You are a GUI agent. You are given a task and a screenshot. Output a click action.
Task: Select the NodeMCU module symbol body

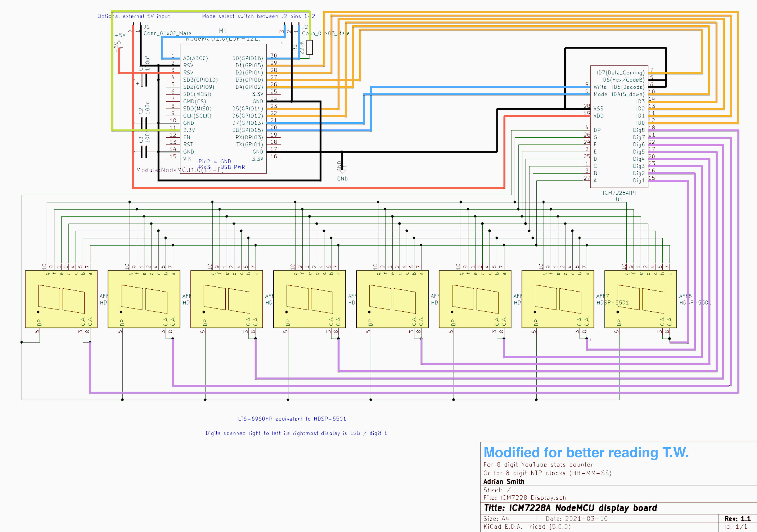223,109
